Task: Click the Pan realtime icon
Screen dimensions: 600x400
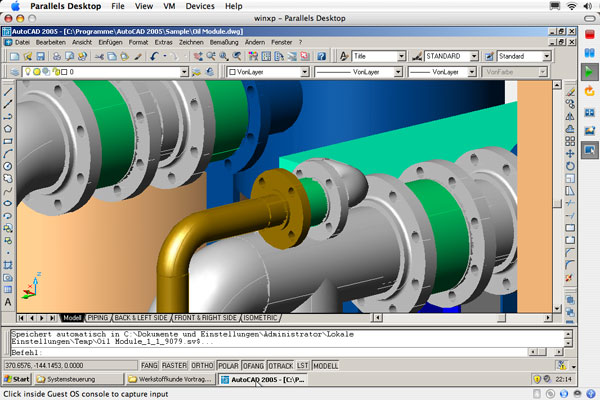Action: coord(198,56)
